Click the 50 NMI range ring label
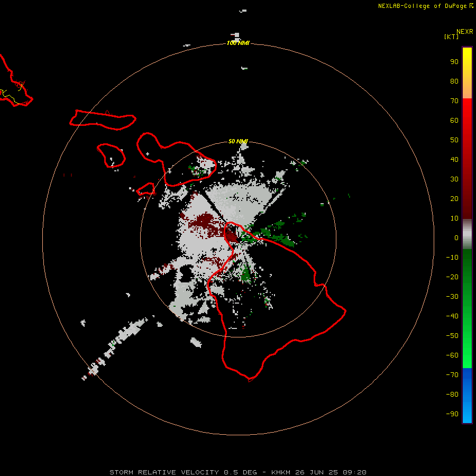The height and width of the screenshot is (476, 476). pyautogui.click(x=238, y=141)
